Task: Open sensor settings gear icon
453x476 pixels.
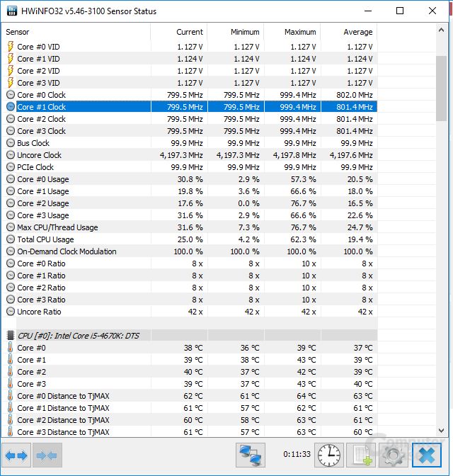Action: click(394, 455)
